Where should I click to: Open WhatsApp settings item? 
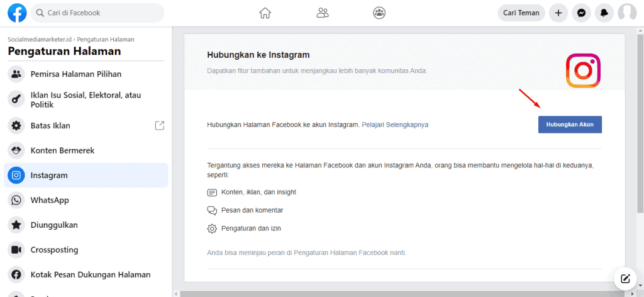click(86, 200)
